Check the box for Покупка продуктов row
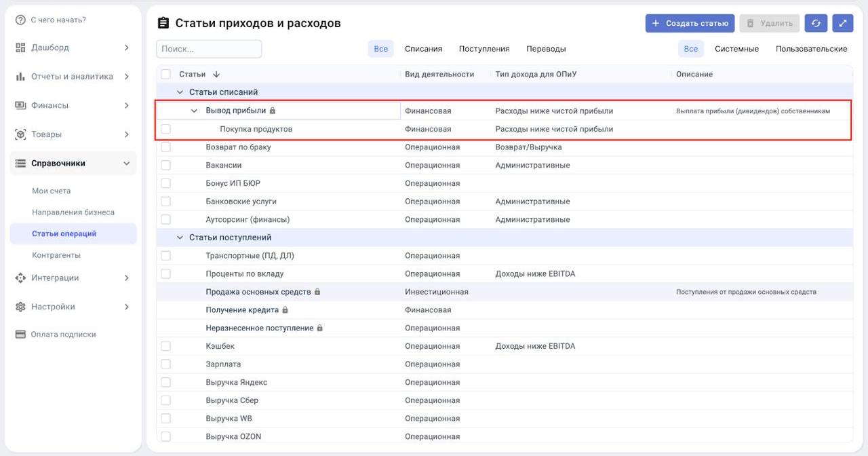The height and width of the screenshot is (456, 868). (166, 129)
